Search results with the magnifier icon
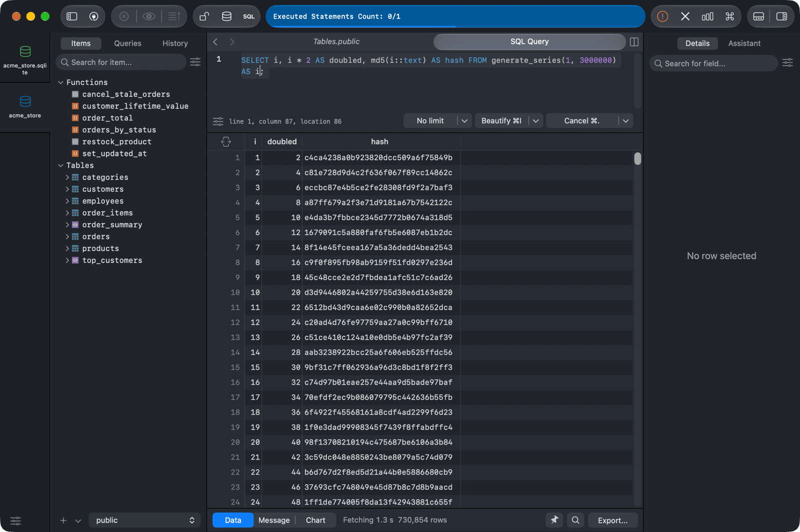 [x=575, y=520]
